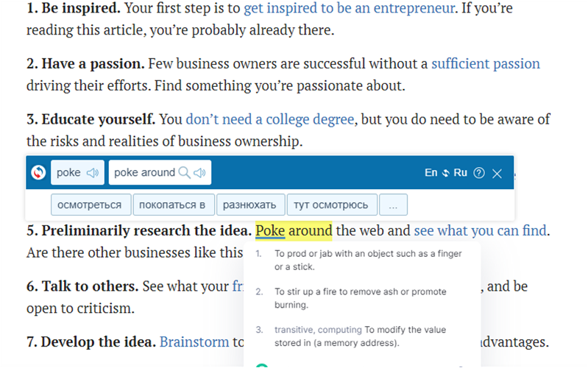Play pronunciation audio for 'poke around'
This screenshot has width=588, height=368.
tap(199, 173)
